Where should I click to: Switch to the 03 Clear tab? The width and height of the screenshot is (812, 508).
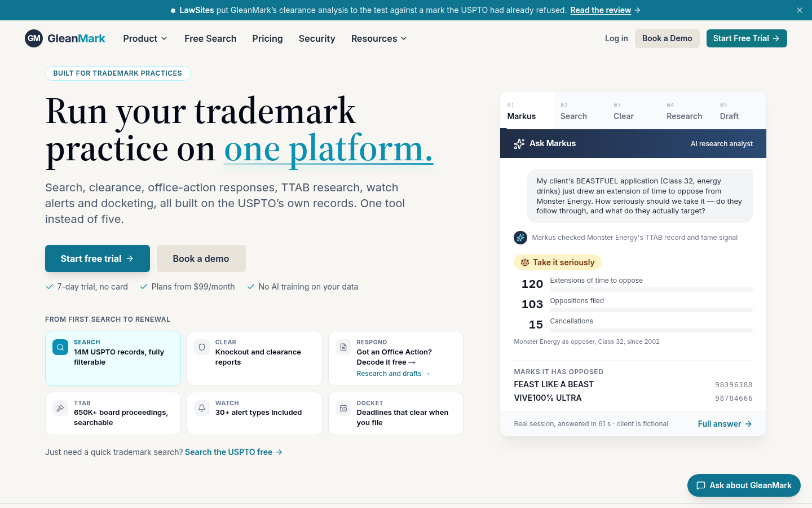(x=633, y=111)
